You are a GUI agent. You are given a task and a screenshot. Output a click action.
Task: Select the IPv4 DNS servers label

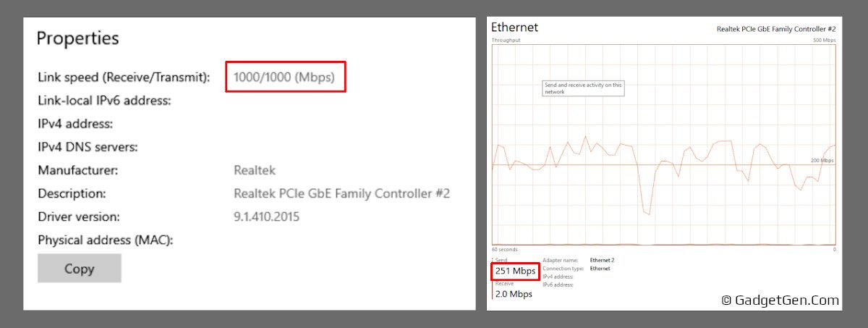[x=88, y=147]
